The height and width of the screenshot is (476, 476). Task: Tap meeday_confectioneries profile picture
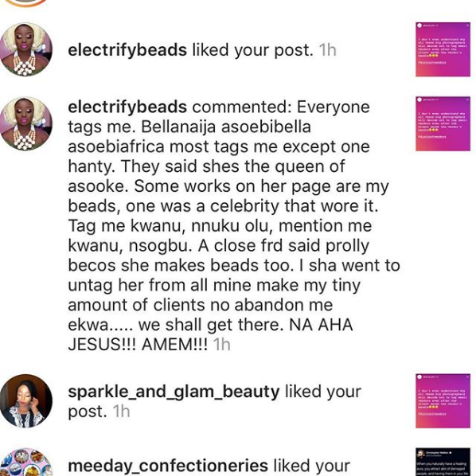pyautogui.click(x=26, y=462)
